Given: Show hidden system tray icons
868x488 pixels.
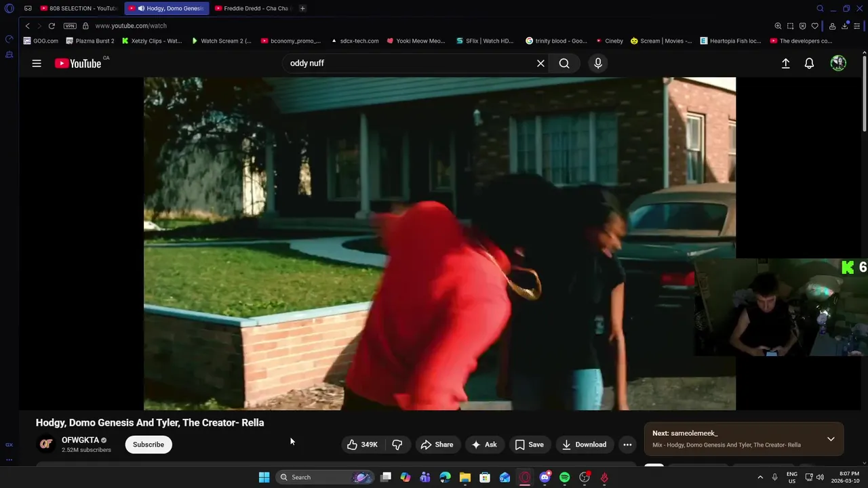Looking at the screenshot, I should tap(760, 477).
